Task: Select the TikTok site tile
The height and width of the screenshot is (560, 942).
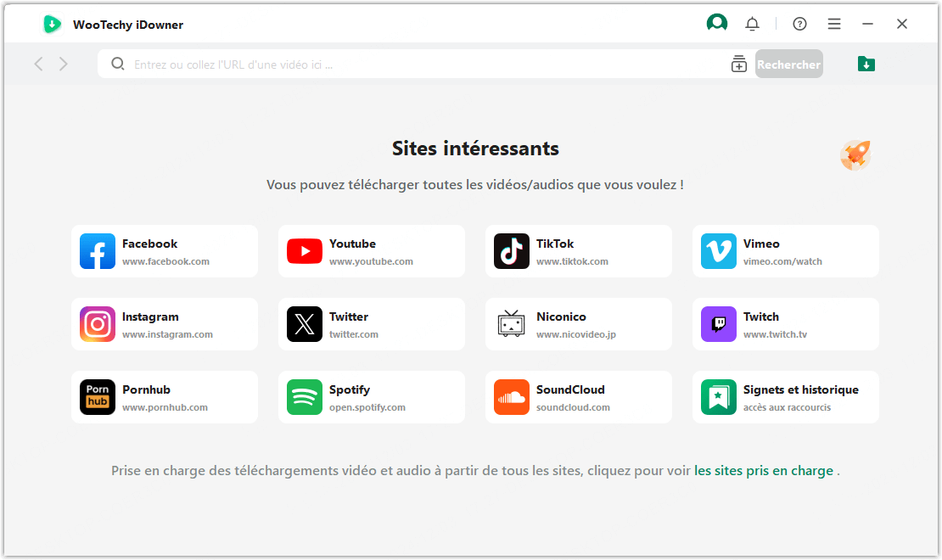Action: tap(579, 251)
